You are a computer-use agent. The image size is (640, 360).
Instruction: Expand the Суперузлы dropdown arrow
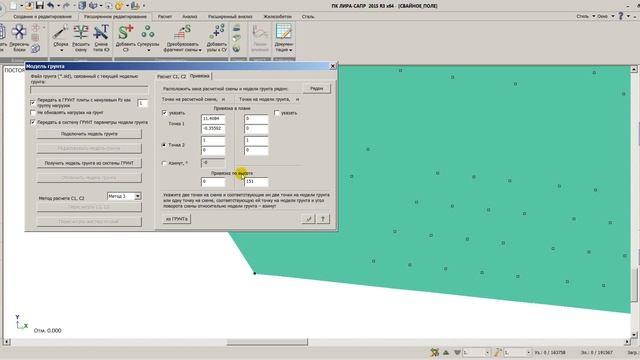(148, 51)
